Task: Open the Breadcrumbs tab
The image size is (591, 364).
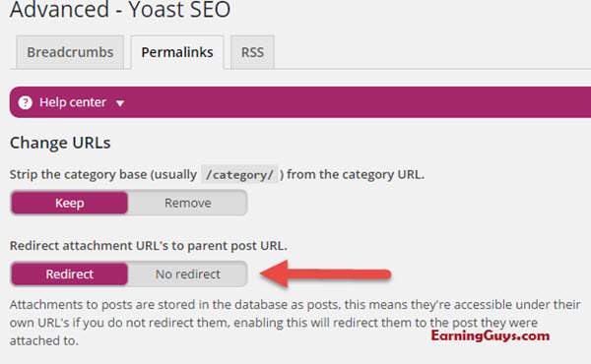Action: pos(70,52)
